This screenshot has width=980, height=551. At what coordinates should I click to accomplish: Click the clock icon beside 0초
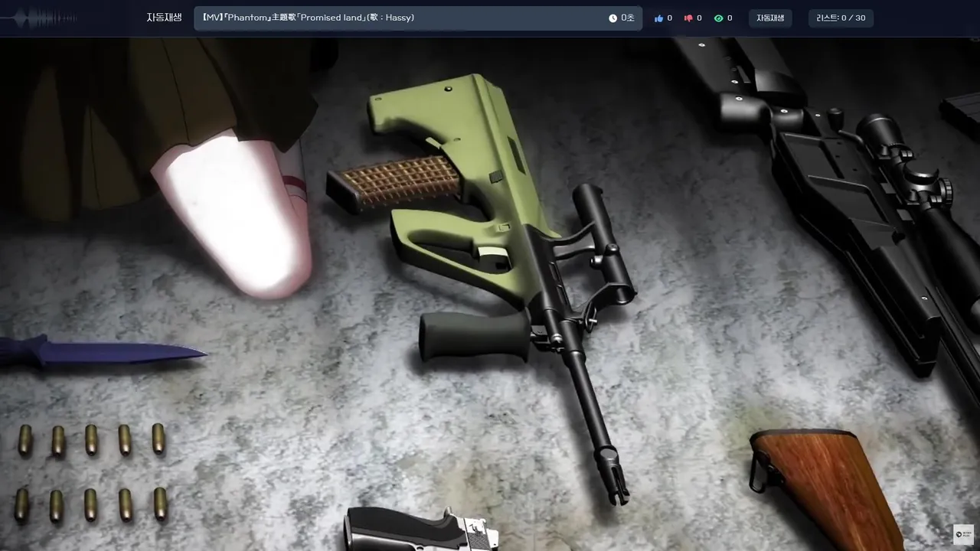pyautogui.click(x=612, y=18)
